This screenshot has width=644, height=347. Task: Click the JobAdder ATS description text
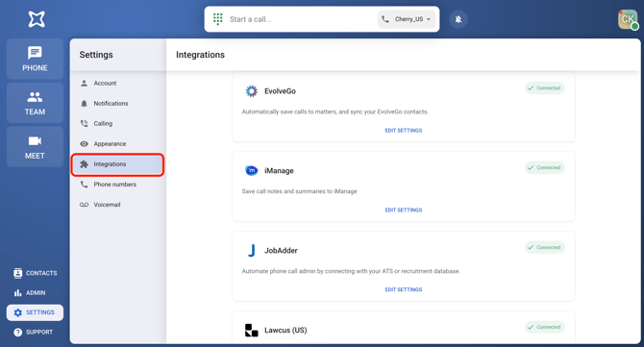point(351,271)
